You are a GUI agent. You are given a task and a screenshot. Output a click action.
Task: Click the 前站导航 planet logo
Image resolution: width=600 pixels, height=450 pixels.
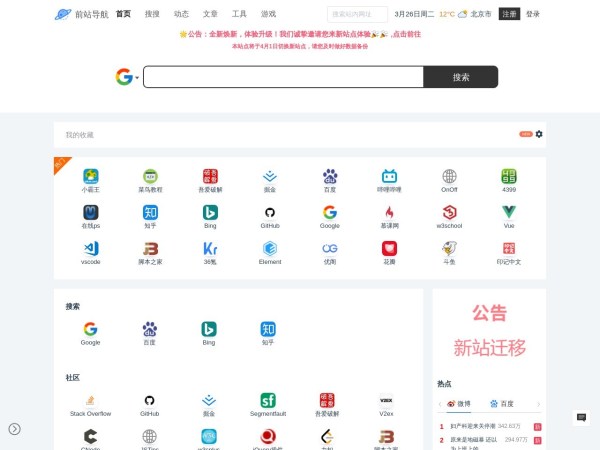pyautogui.click(x=63, y=14)
